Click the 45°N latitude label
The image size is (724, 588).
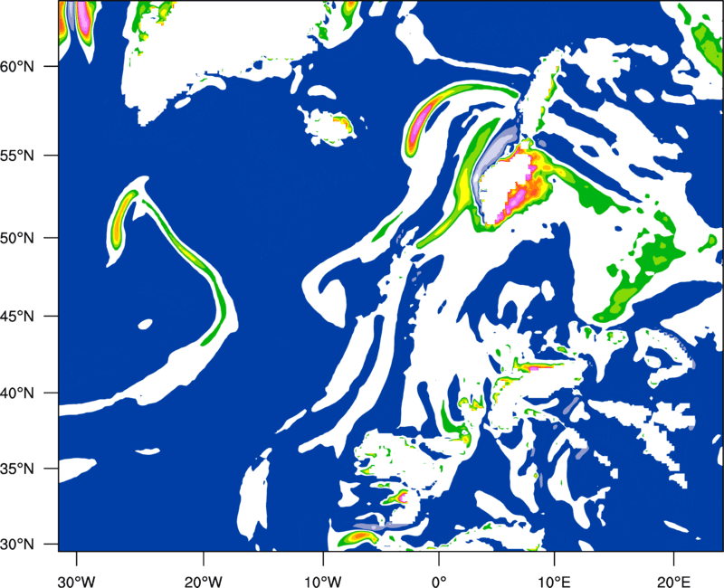[16, 316]
